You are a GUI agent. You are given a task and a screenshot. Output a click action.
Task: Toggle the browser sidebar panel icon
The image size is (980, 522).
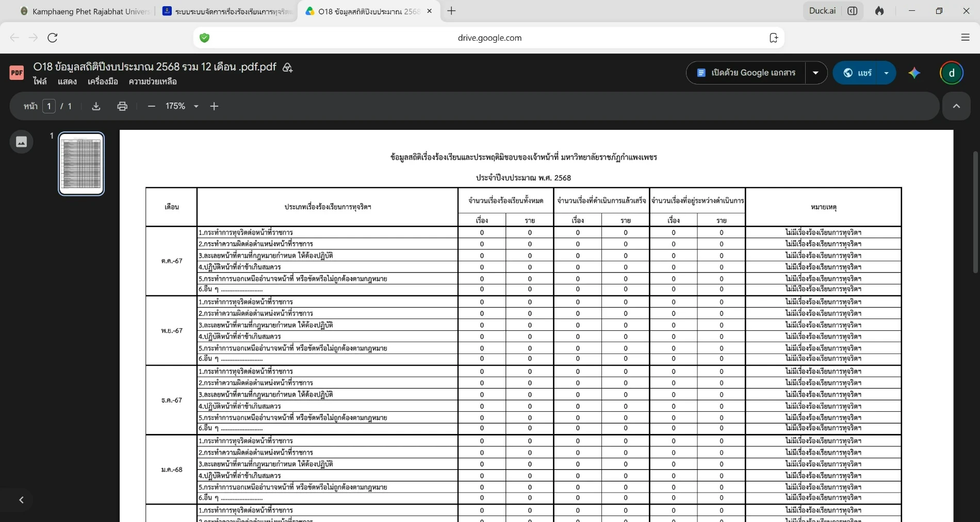[x=853, y=11]
